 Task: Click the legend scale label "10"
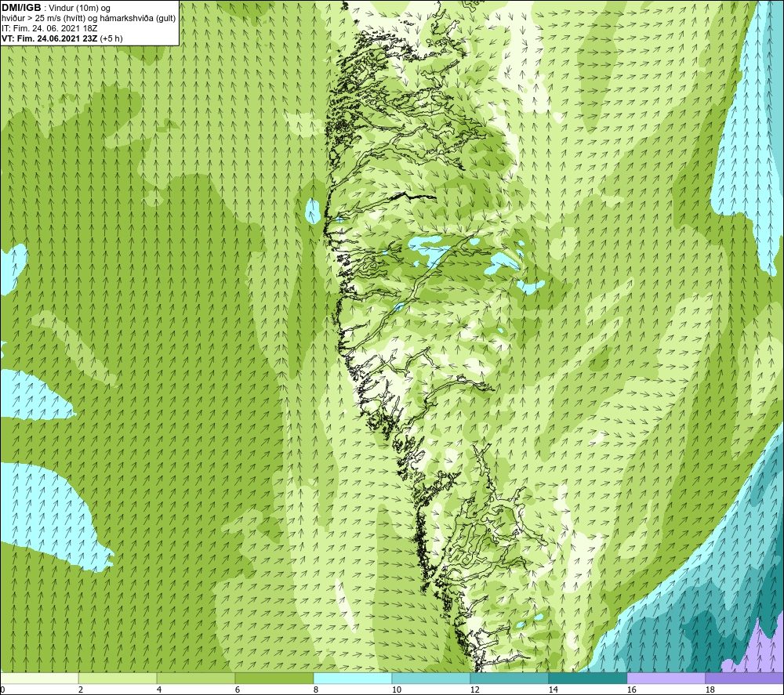point(396,690)
